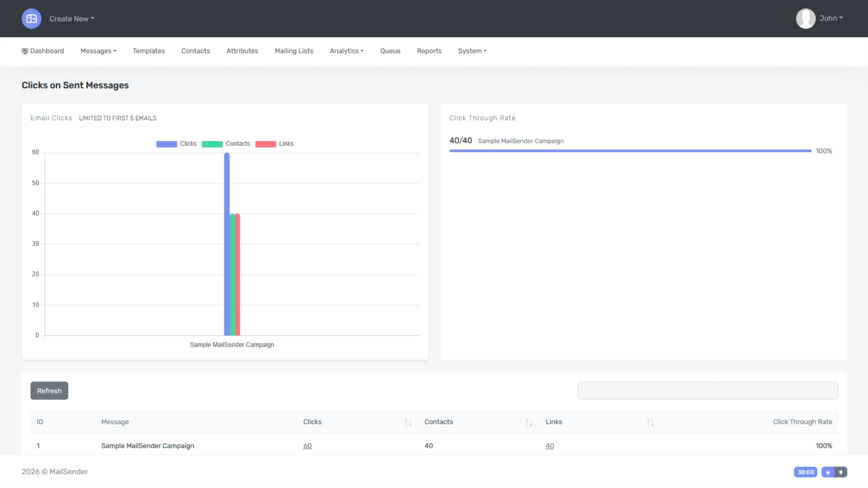Open the Create New dropdown
The image size is (868, 488).
(72, 19)
